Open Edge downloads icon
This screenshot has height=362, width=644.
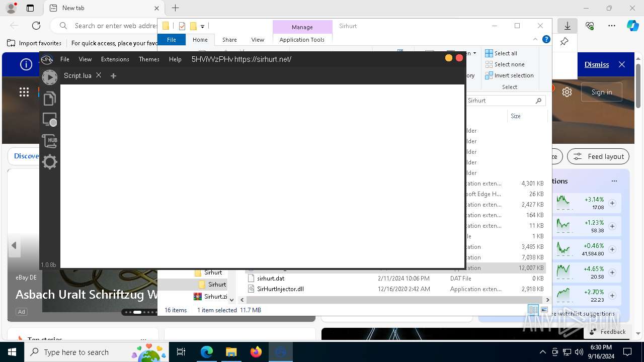coord(567,26)
